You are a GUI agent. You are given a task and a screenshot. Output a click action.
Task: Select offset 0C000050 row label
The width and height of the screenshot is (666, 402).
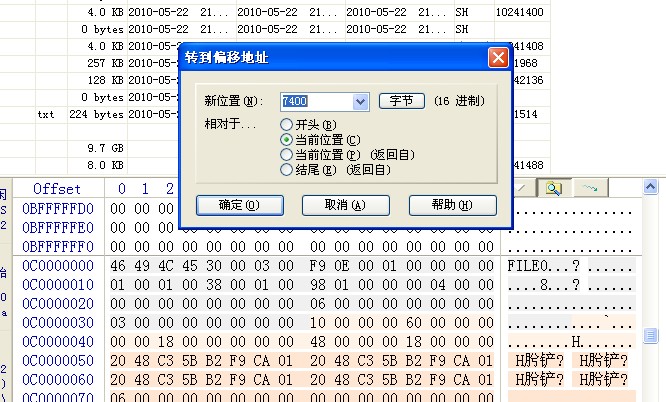click(x=58, y=360)
